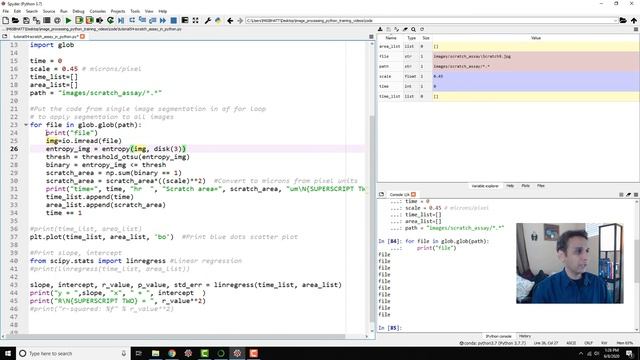Create a new file with the toolbar icon

pos(6,20)
